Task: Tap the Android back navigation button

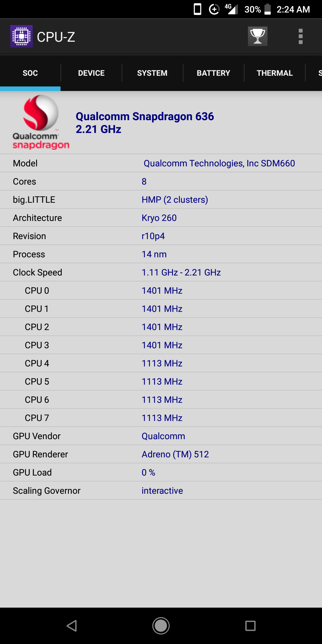Action: [x=72, y=626]
